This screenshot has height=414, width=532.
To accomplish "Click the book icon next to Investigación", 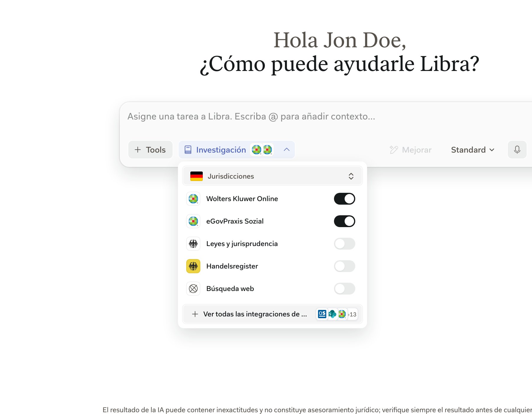I will point(188,150).
